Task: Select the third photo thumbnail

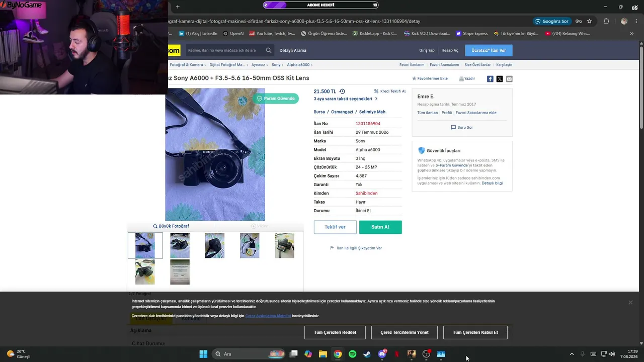Action: 215,245
